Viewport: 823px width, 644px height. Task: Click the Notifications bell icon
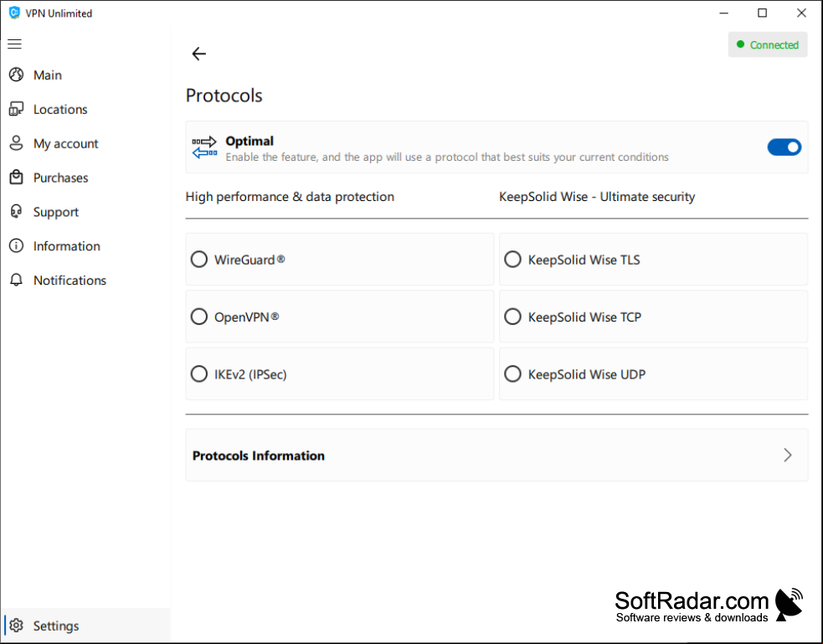16,280
